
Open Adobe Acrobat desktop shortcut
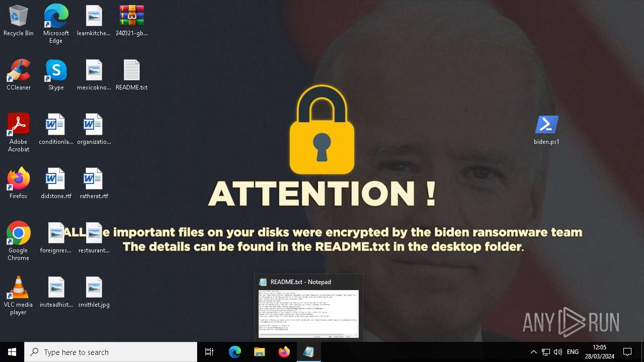coord(19,133)
